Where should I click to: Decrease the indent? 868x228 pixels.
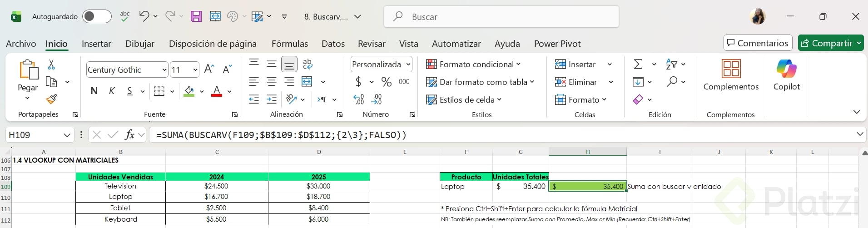point(254,99)
